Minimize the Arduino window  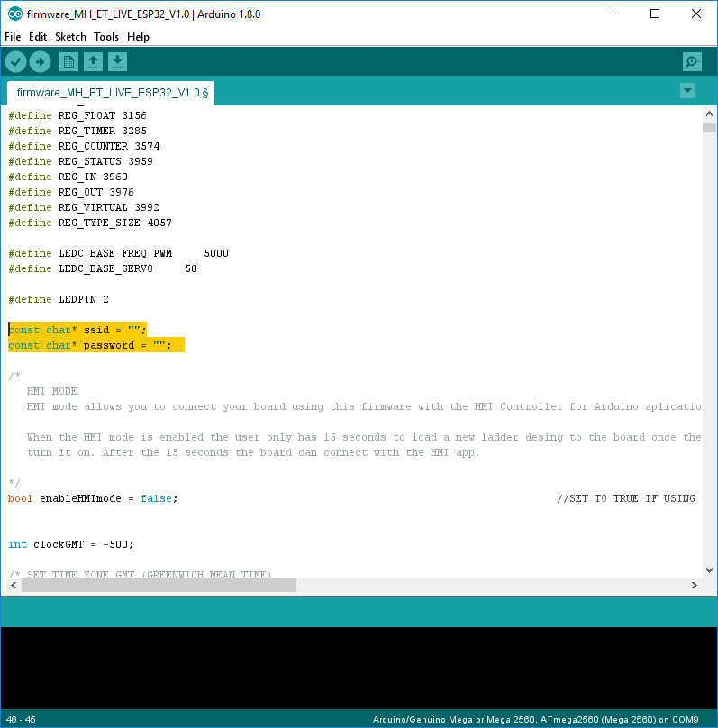(614, 14)
